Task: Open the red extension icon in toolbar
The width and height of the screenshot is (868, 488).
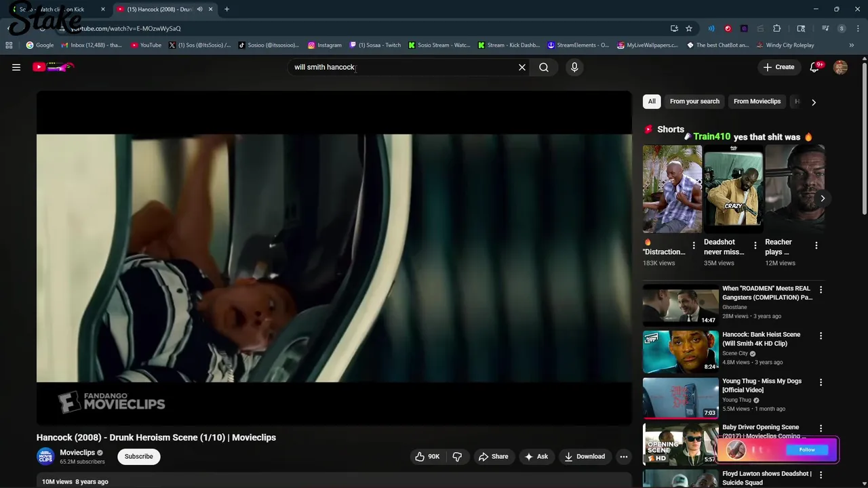Action: pyautogui.click(x=728, y=28)
